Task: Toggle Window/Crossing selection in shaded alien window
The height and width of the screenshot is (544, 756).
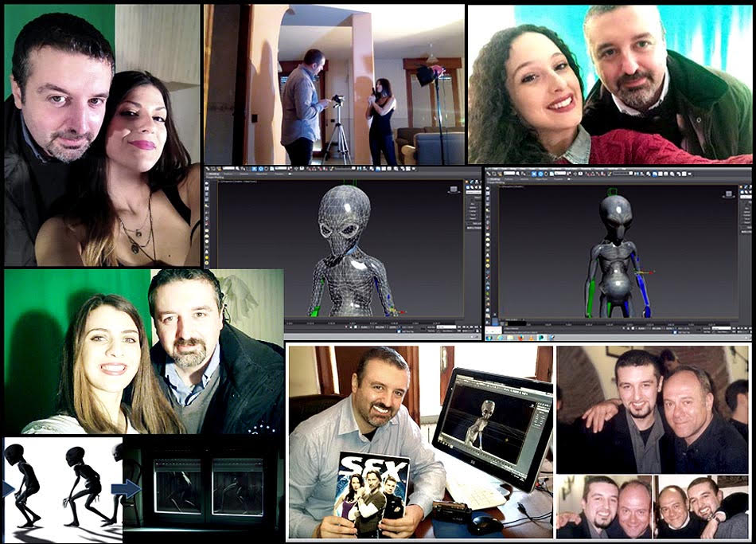Action: tap(534, 174)
